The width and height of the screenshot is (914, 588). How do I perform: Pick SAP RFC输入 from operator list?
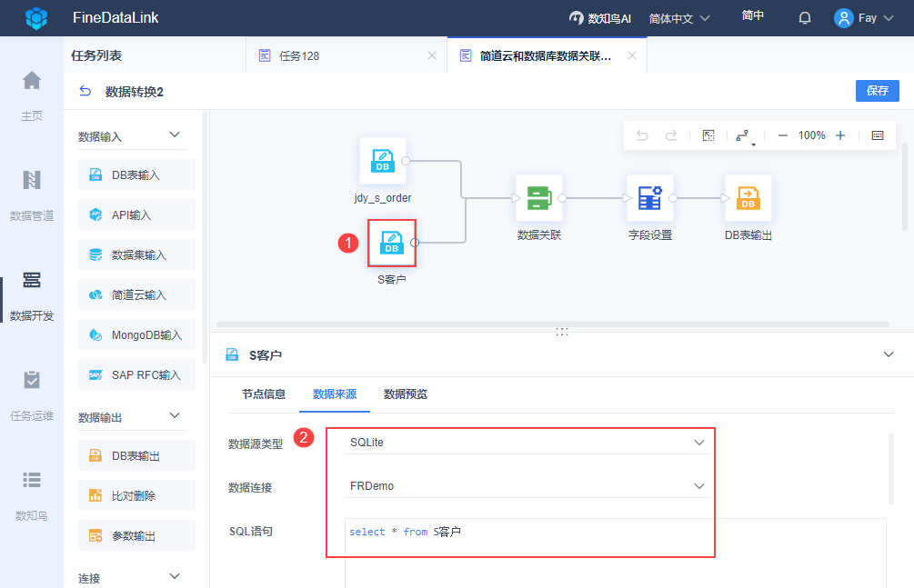point(137,374)
